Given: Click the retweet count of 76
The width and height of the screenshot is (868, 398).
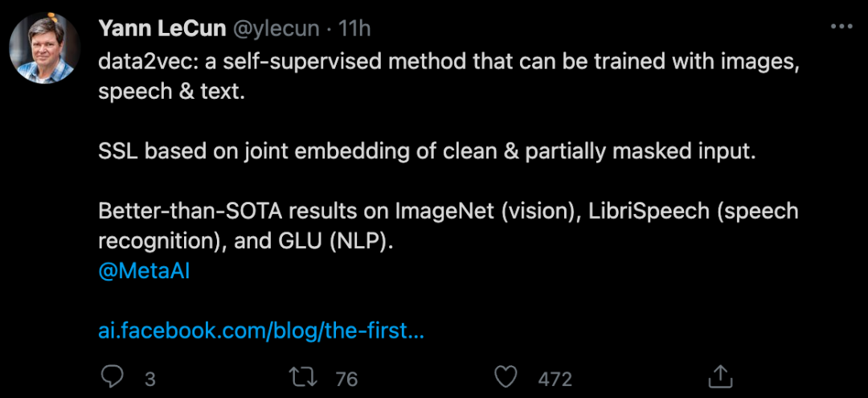Looking at the screenshot, I should [x=346, y=379].
